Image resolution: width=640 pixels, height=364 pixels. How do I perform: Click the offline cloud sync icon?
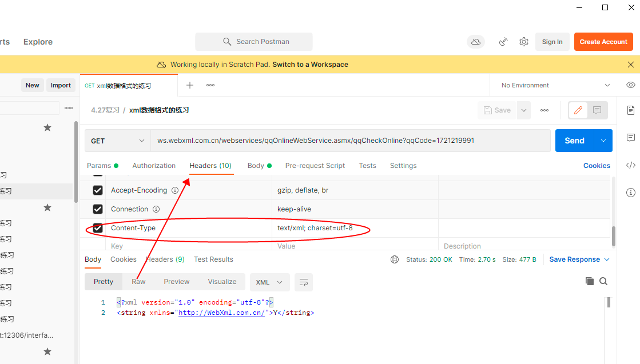click(x=475, y=42)
